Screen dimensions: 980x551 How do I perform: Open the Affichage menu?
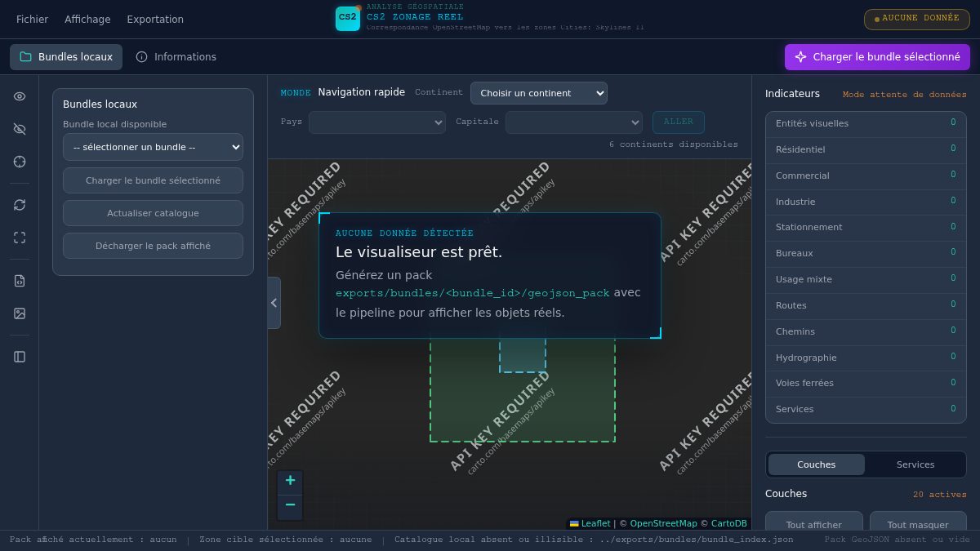[87, 20]
